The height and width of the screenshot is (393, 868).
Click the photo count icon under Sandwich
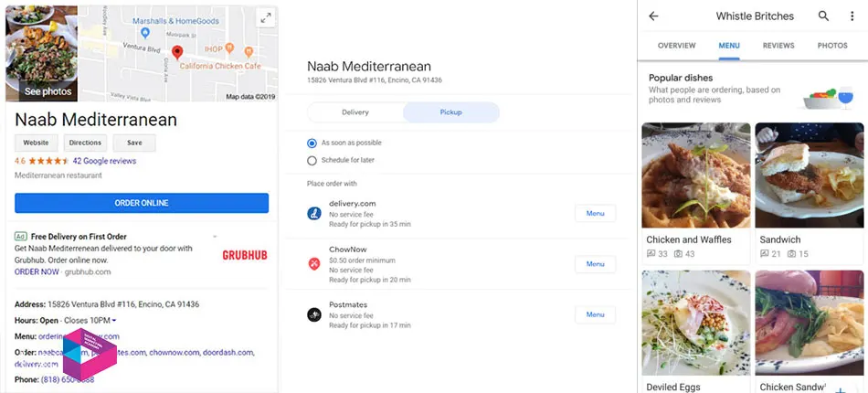click(x=791, y=253)
